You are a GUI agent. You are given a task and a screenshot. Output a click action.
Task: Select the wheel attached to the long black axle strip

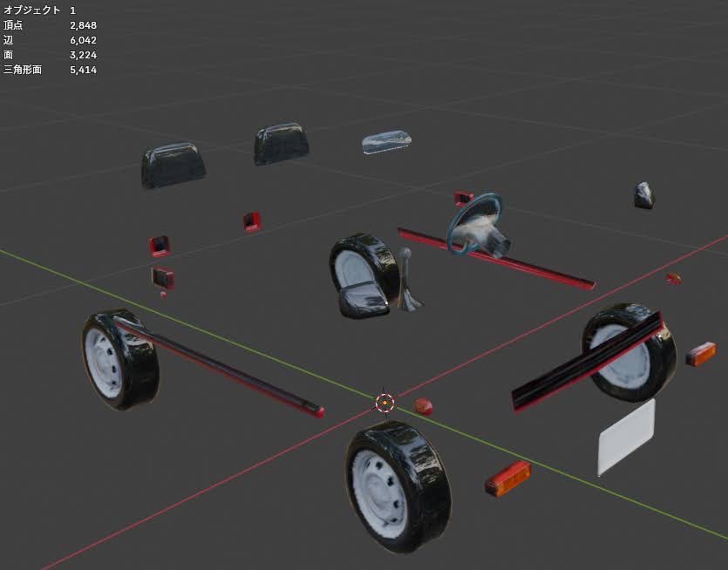(x=120, y=359)
